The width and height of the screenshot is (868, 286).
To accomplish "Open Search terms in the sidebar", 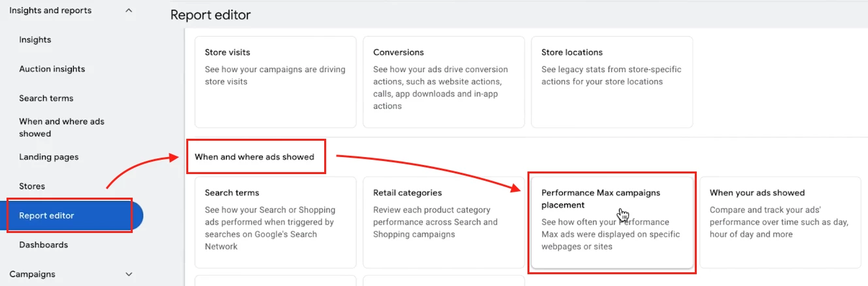I will pyautogui.click(x=46, y=98).
